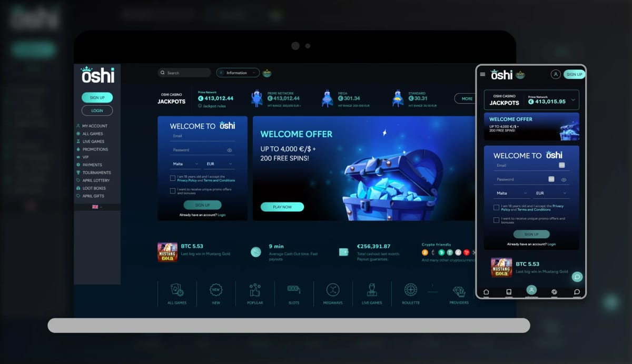
Task: Open APRIL LOTTERY in the sidebar
Action: click(97, 180)
